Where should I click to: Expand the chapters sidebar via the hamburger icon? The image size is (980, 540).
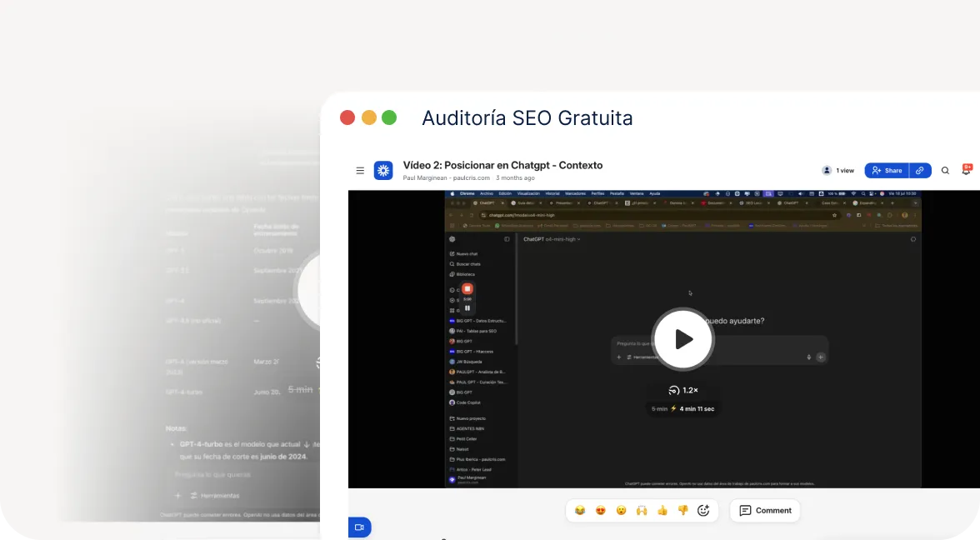pyautogui.click(x=360, y=170)
